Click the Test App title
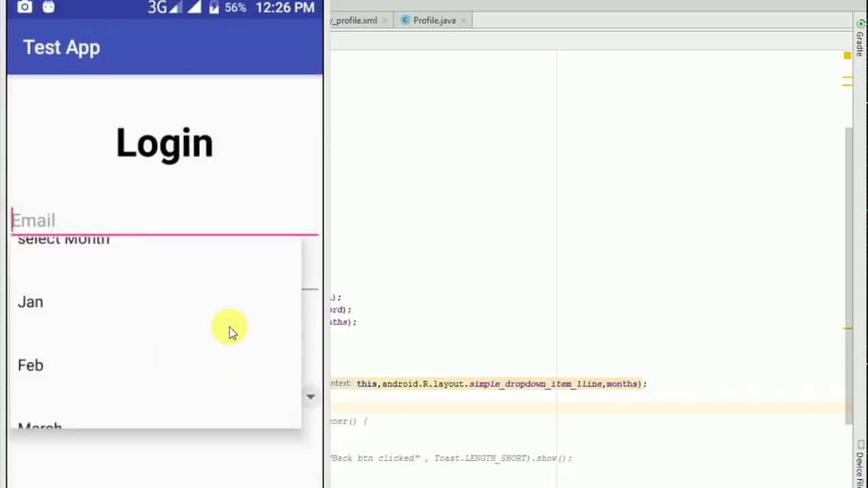 coord(62,47)
